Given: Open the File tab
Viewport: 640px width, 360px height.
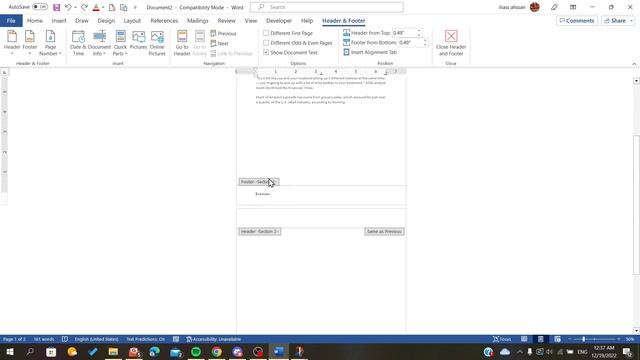Looking at the screenshot, I should point(11,20).
